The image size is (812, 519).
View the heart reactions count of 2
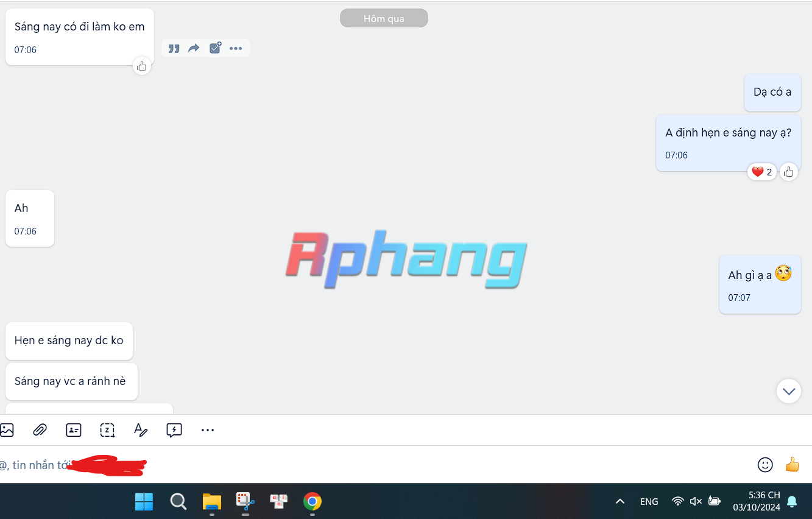[762, 172]
